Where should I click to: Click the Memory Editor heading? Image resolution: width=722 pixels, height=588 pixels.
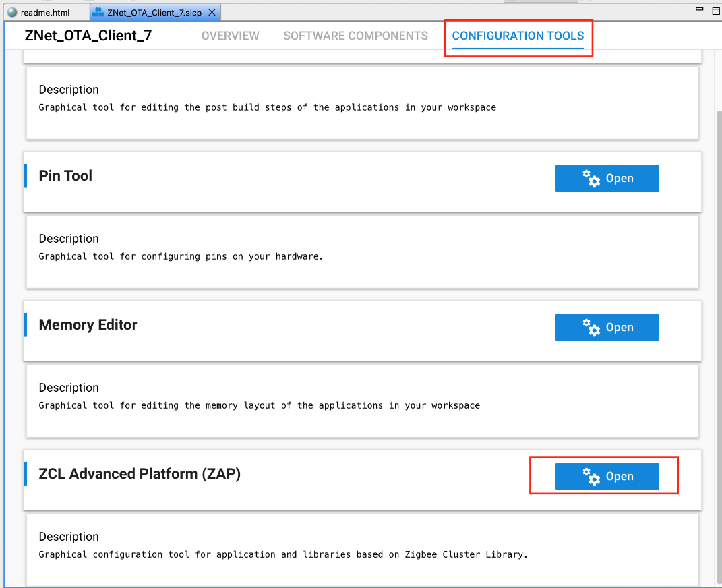(88, 325)
